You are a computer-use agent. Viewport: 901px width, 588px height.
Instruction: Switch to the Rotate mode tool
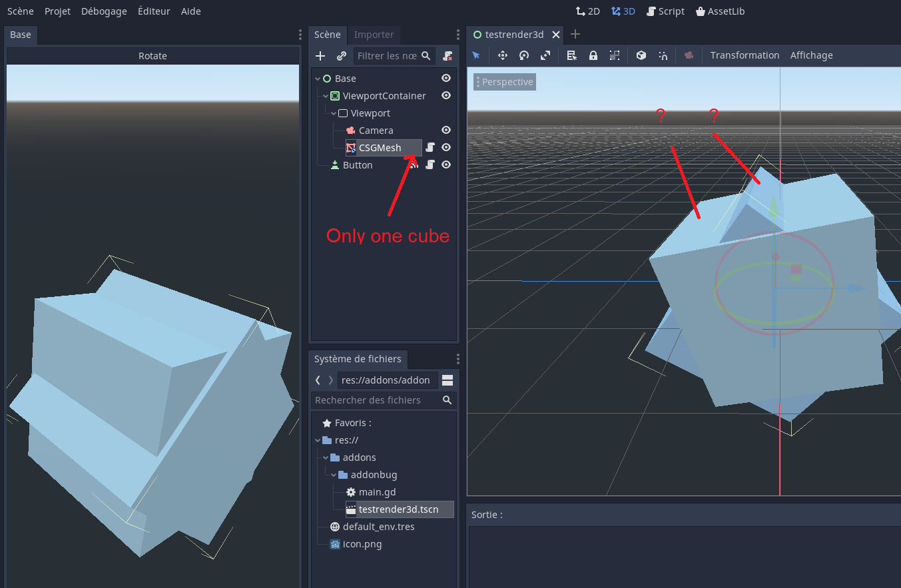(524, 55)
